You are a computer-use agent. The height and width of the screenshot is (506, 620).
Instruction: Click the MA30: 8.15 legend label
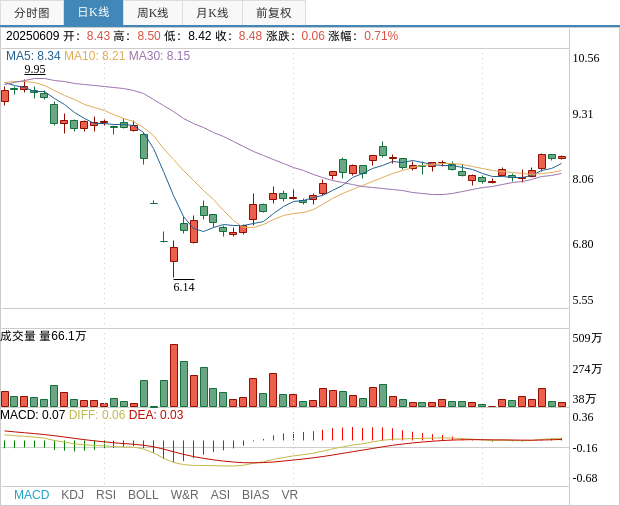point(159,56)
